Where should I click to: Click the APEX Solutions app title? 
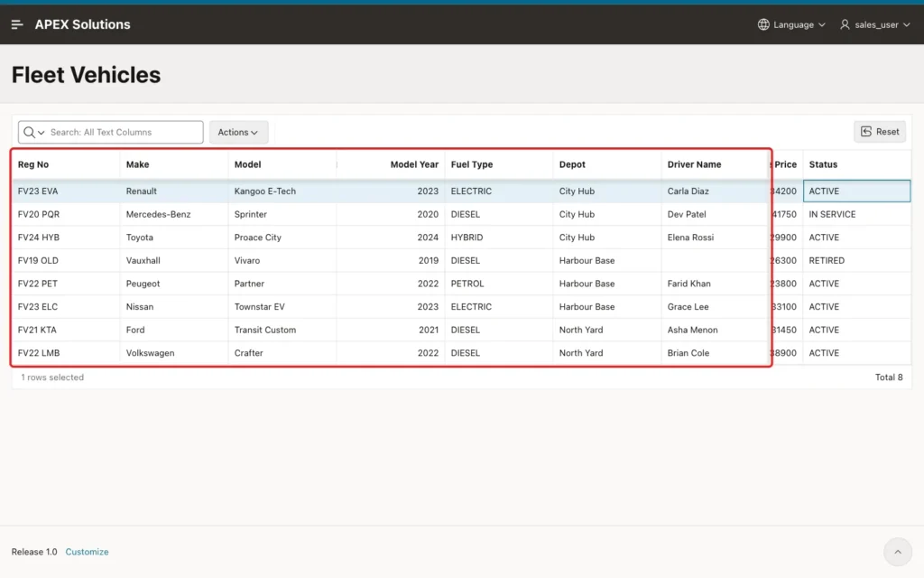coord(82,24)
